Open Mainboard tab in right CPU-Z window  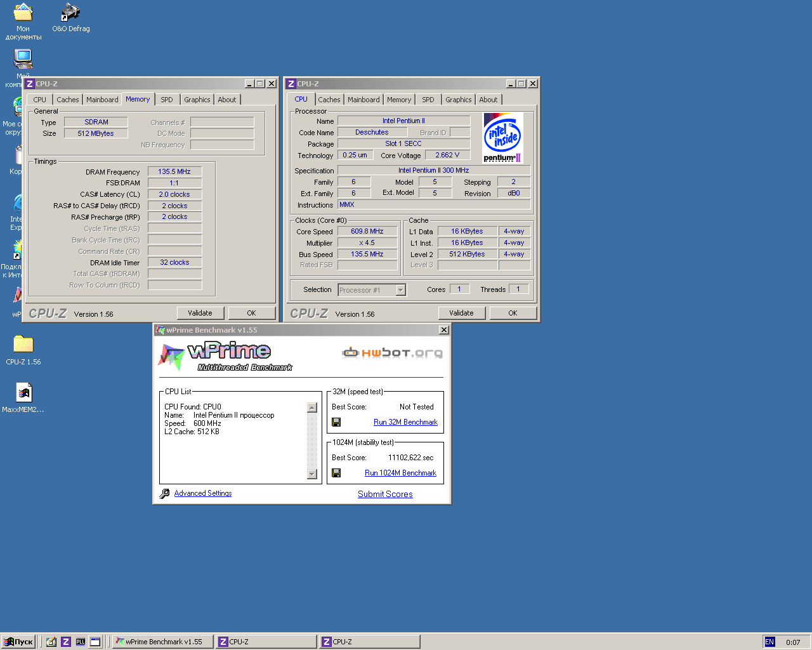click(363, 100)
